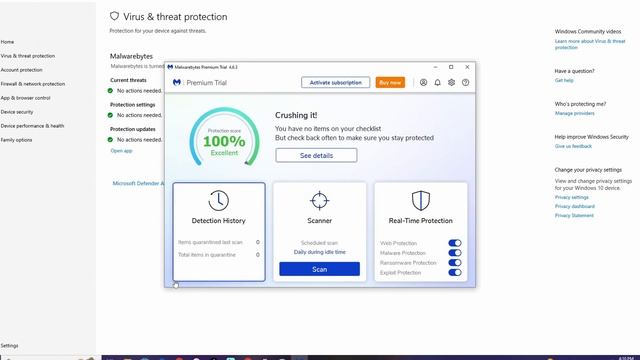Expand Microsoft Defender Antivirus options
This screenshot has width=640, height=360.
[138, 183]
